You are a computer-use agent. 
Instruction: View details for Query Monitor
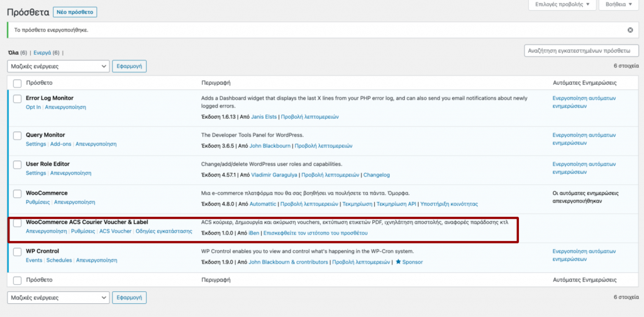(323, 146)
